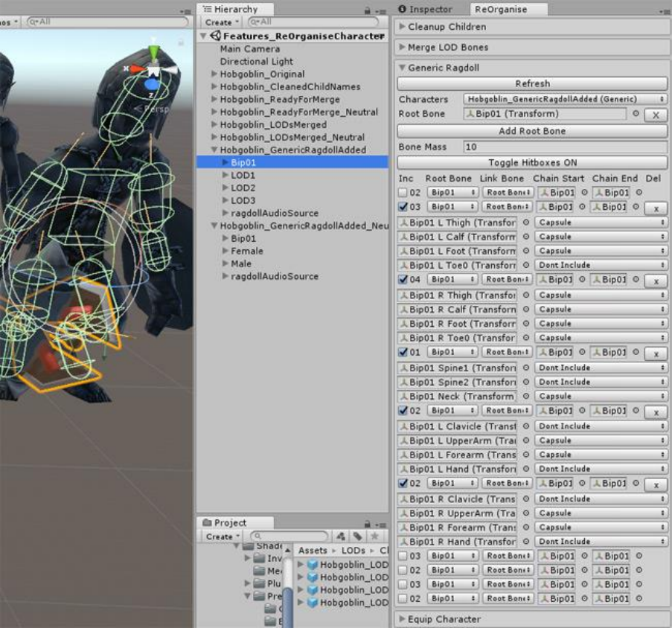Expand Hobgoblin_Original in the Hierarchy

214,74
